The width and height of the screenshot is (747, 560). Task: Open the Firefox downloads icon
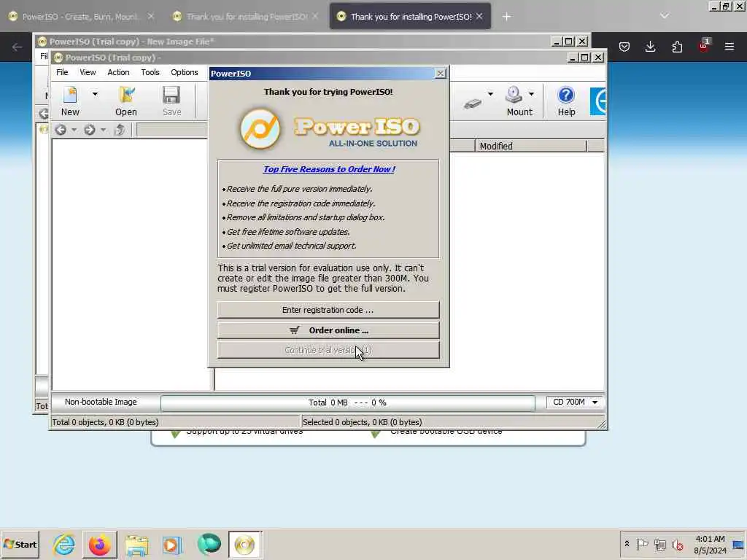[x=650, y=47]
